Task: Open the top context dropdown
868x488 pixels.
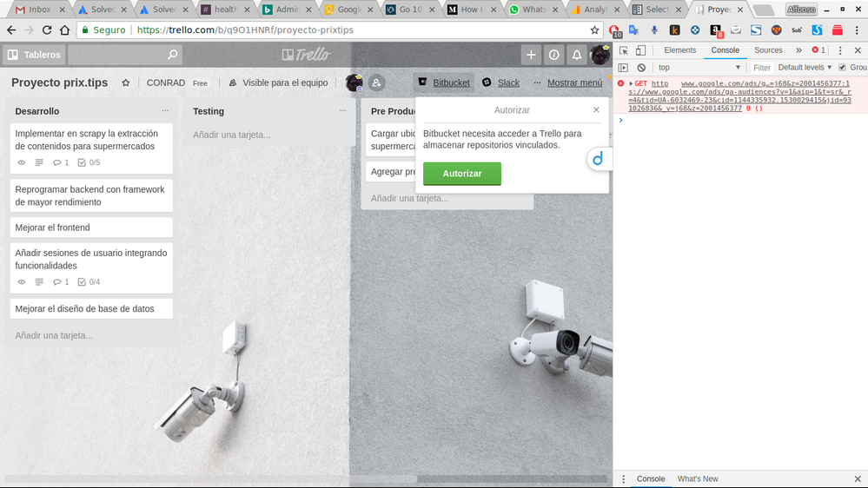Action: click(x=699, y=68)
